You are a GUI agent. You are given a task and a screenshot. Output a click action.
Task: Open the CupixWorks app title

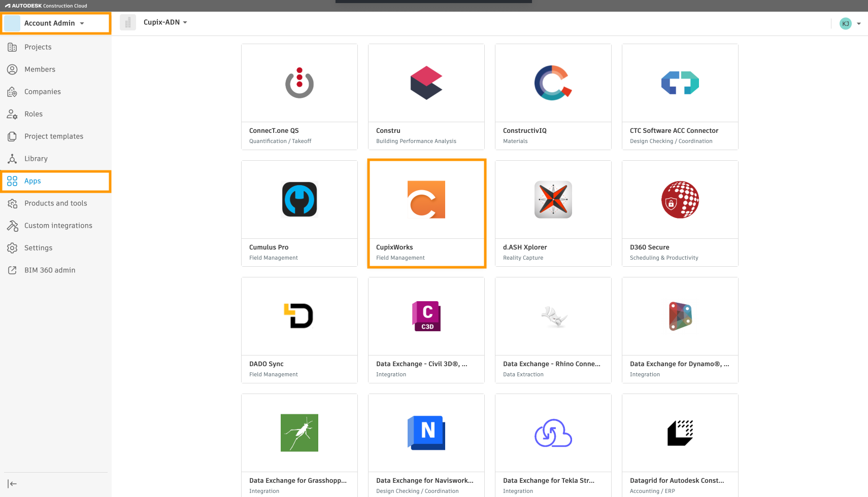coord(394,247)
